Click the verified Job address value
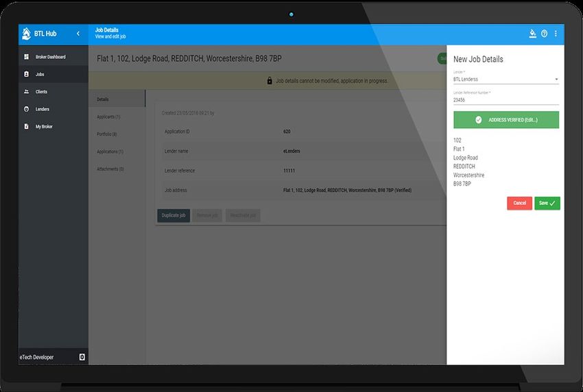Image resolution: width=583 pixels, height=392 pixels. 347,191
